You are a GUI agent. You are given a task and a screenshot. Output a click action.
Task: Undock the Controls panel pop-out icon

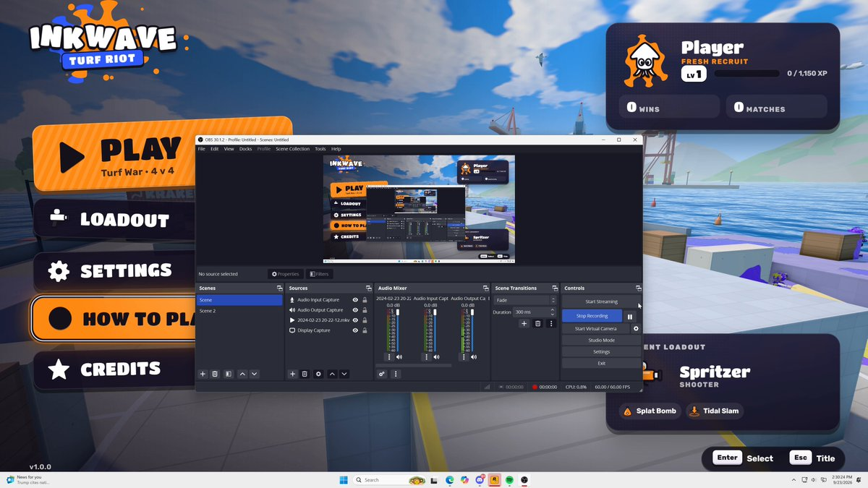pos(638,288)
